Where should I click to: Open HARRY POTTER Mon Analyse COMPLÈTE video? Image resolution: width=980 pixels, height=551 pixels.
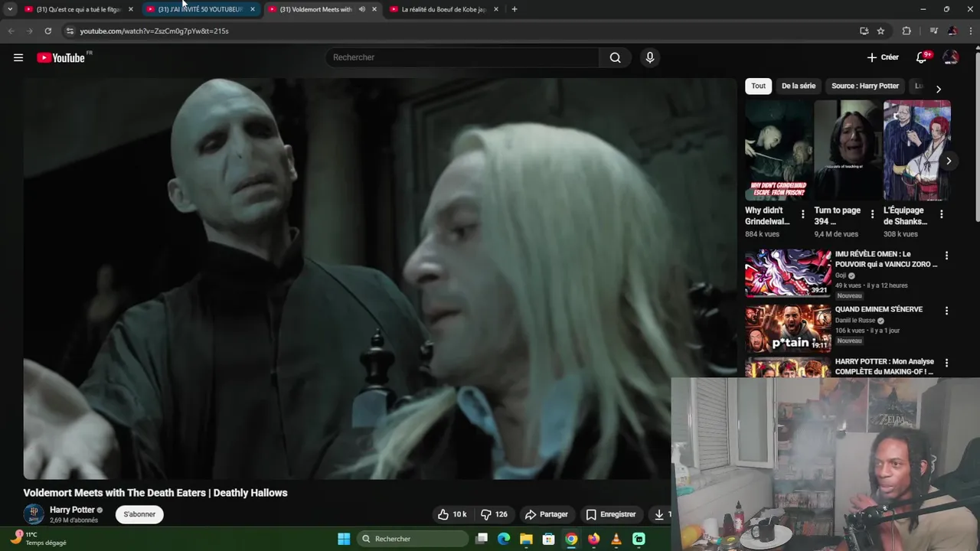click(x=884, y=367)
